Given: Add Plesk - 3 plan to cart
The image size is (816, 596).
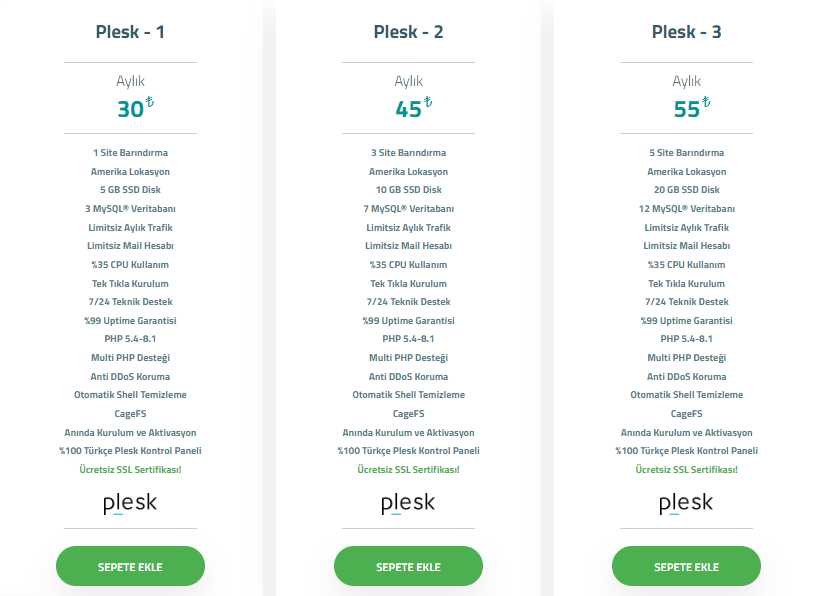Looking at the screenshot, I should (x=686, y=566).
